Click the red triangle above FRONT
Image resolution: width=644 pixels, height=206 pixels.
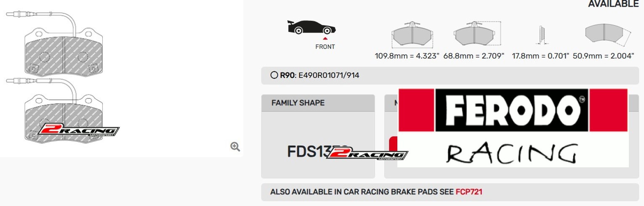coord(325,39)
